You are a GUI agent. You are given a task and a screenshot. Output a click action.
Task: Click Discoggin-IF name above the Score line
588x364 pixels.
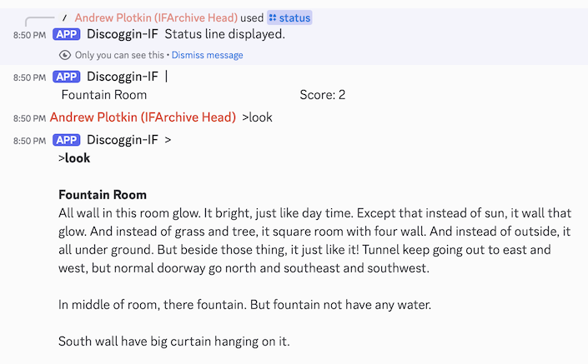122,77
